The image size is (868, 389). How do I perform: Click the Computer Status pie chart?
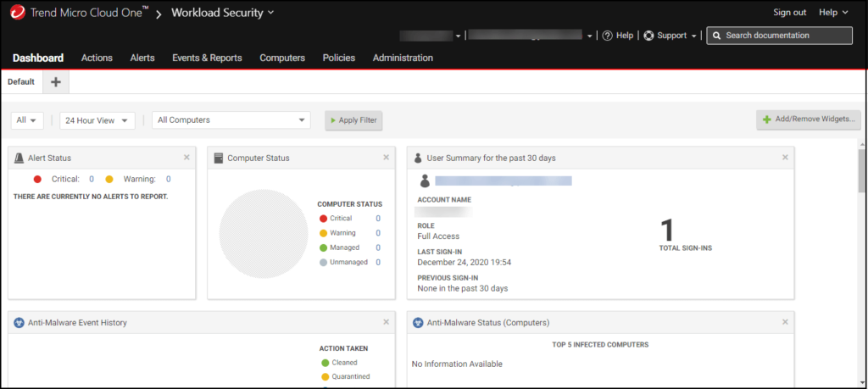[x=264, y=234]
